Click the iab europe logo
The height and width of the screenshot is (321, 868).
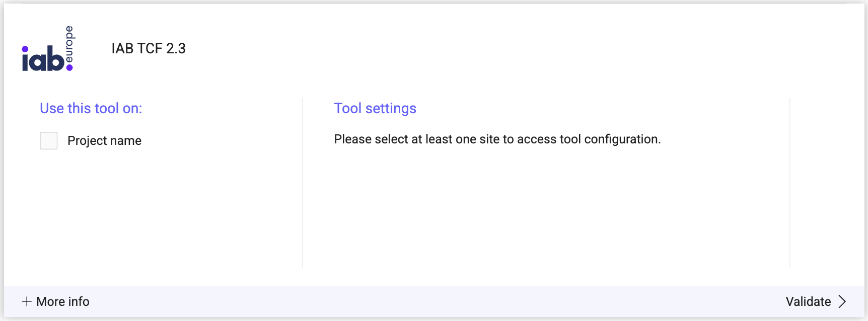click(48, 49)
